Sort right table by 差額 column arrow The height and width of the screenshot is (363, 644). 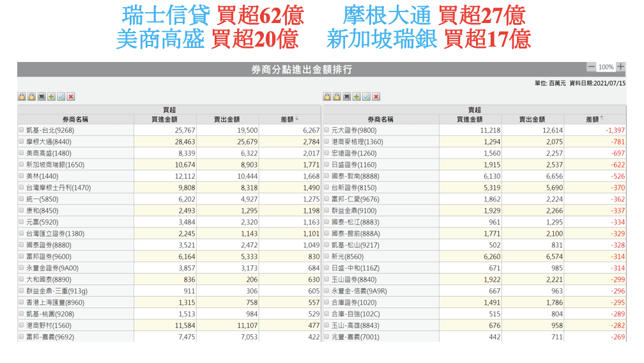(602, 119)
